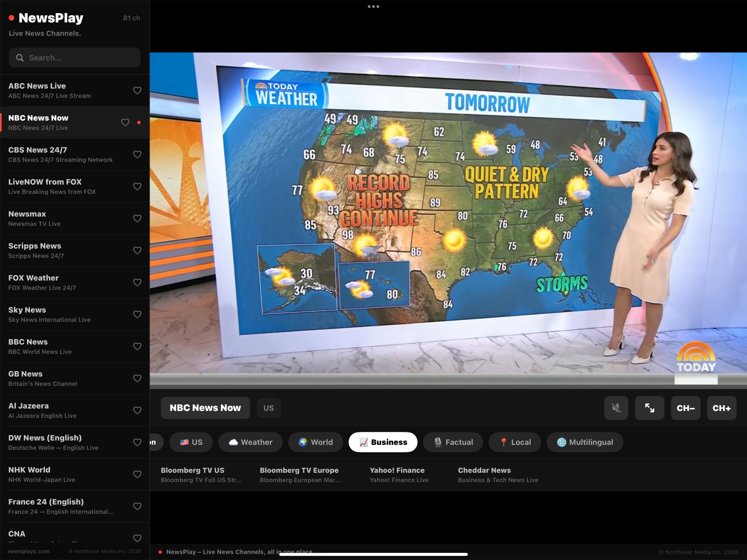The height and width of the screenshot is (560, 747).
Task: Unfavorite the NBC News Now channel
Action: pyautogui.click(x=125, y=122)
